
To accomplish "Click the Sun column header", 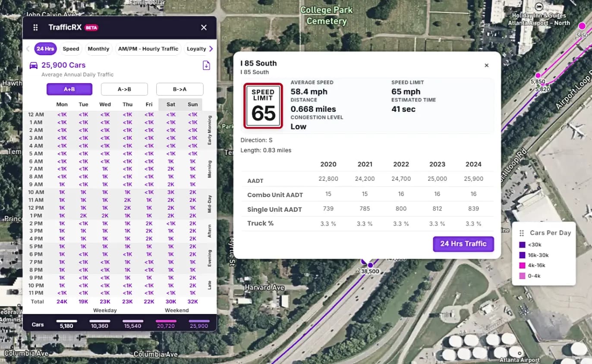I will tap(193, 104).
